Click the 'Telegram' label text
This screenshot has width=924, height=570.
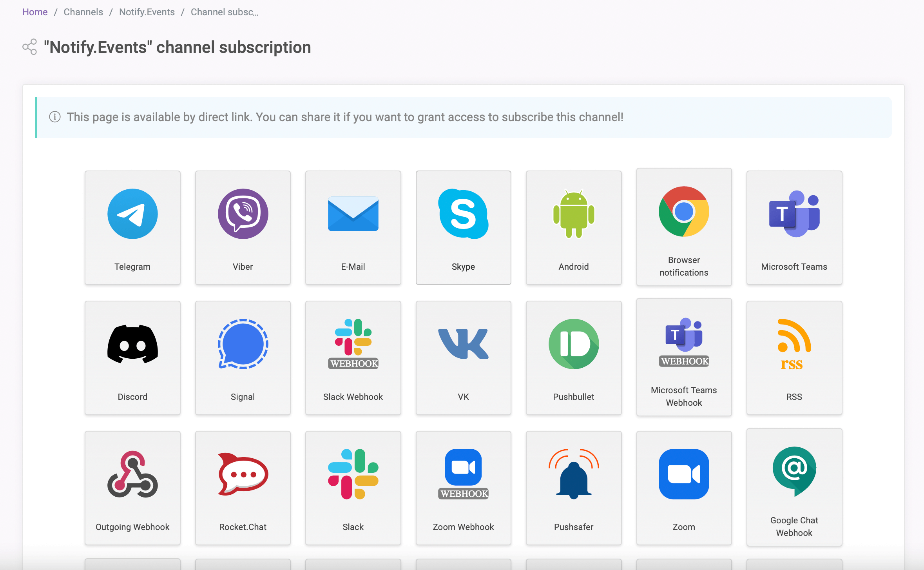point(132,267)
